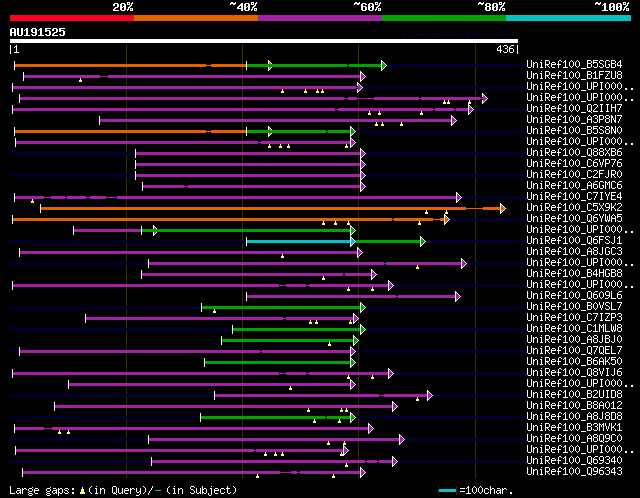Click the 'Large gaps' legend text
The width and height of the screenshot is (640, 498).
(42, 490)
